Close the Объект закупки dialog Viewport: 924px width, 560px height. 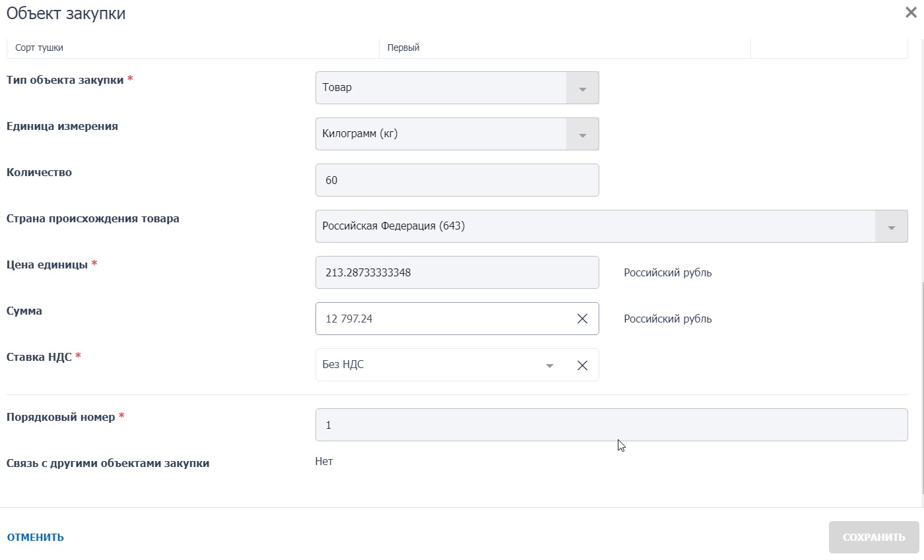click(910, 12)
